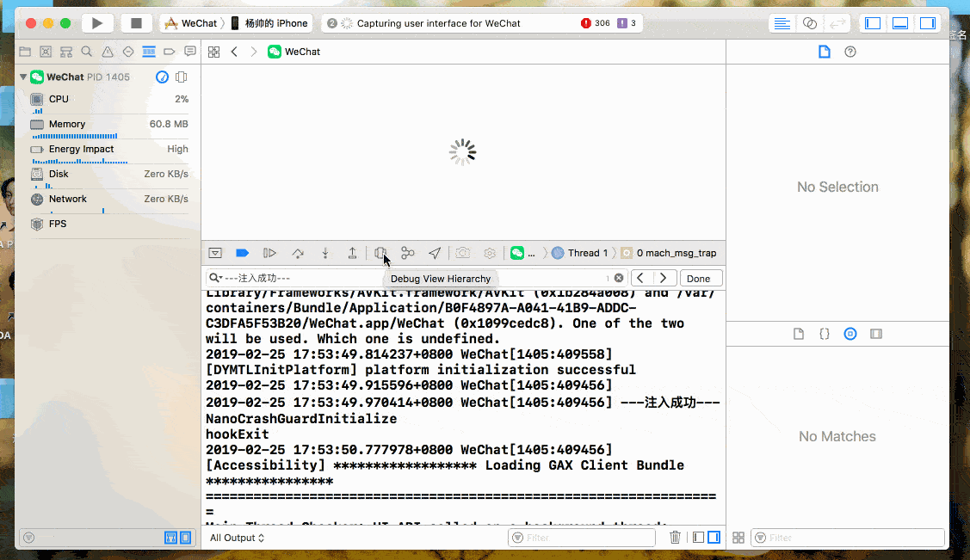
Task: Open the Project navigator tab
Action: [25, 52]
